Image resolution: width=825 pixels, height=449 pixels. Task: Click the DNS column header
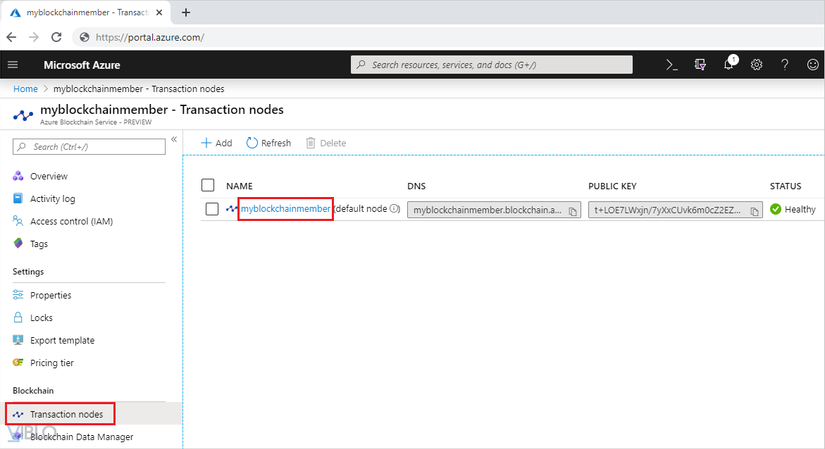(416, 186)
